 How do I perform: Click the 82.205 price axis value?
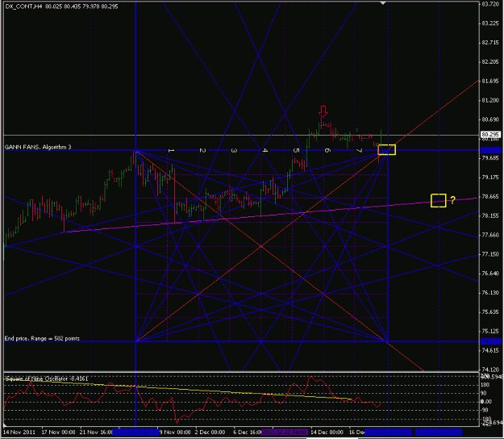coord(490,62)
